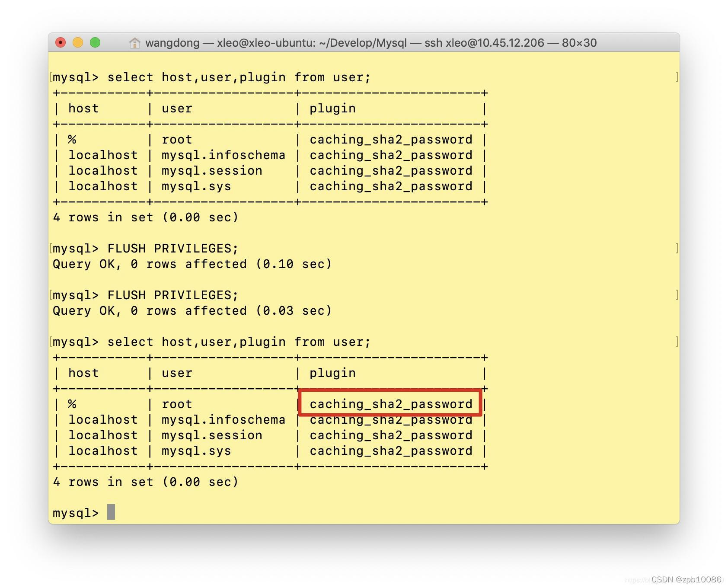Click the cursor at the final mysql> prompt

(x=111, y=512)
